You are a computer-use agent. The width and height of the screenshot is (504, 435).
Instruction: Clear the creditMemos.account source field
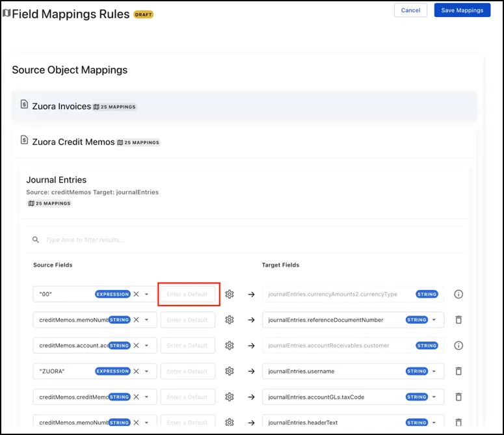pos(137,346)
